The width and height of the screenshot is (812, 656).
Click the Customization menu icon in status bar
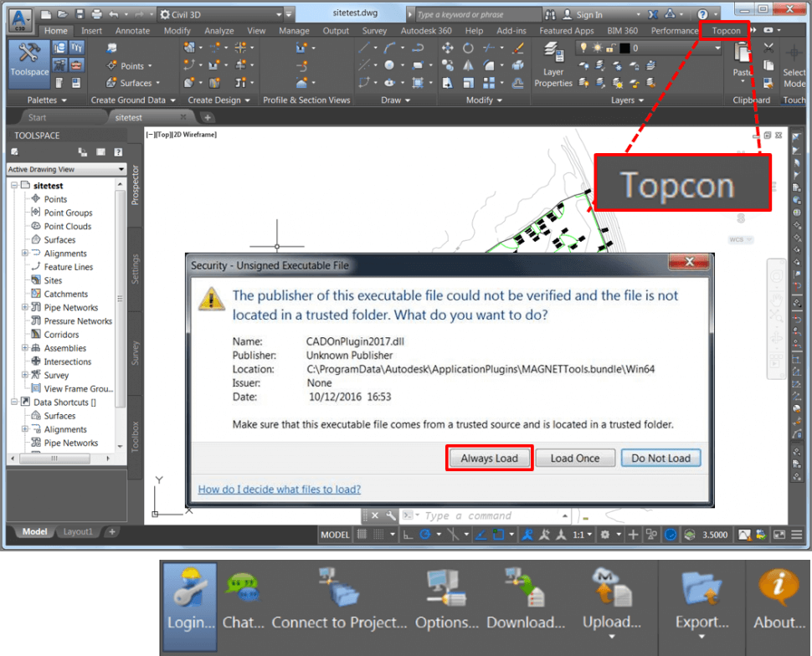coord(797,535)
